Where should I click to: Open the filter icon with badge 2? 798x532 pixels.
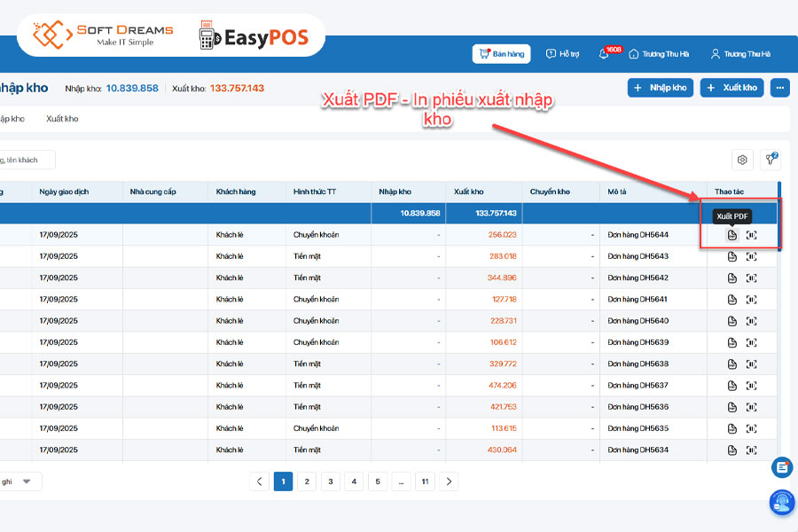pos(771,160)
